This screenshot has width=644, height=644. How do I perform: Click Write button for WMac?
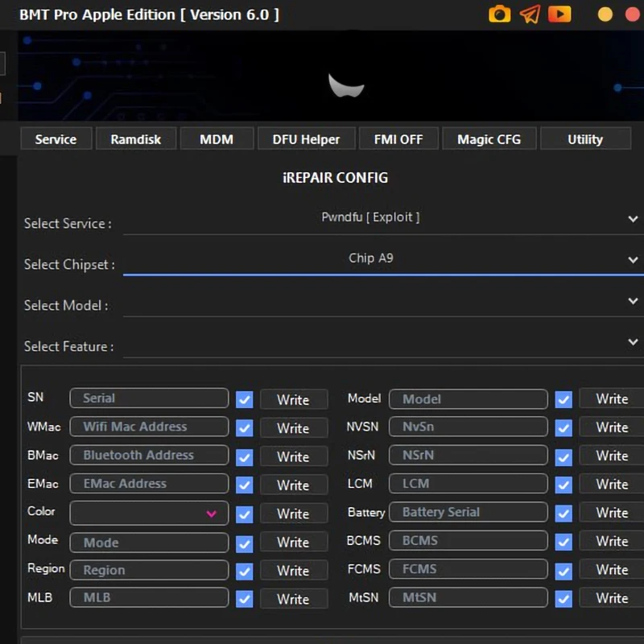coord(294,428)
